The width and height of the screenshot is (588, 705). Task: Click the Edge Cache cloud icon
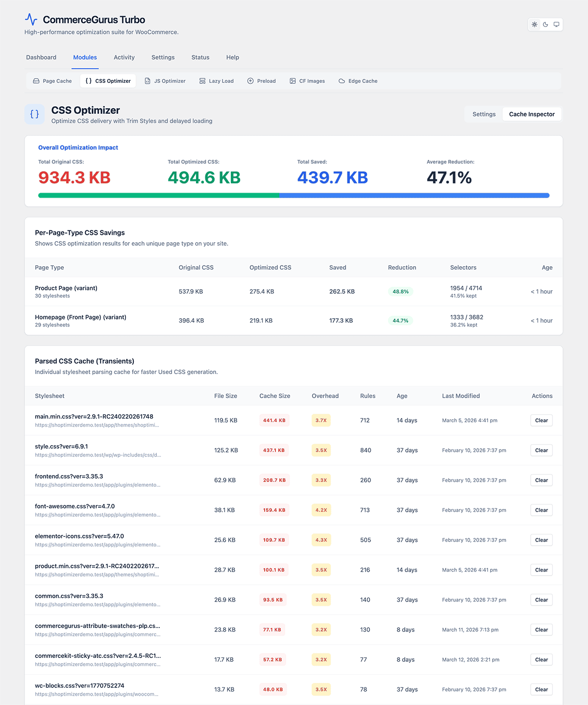(x=342, y=81)
